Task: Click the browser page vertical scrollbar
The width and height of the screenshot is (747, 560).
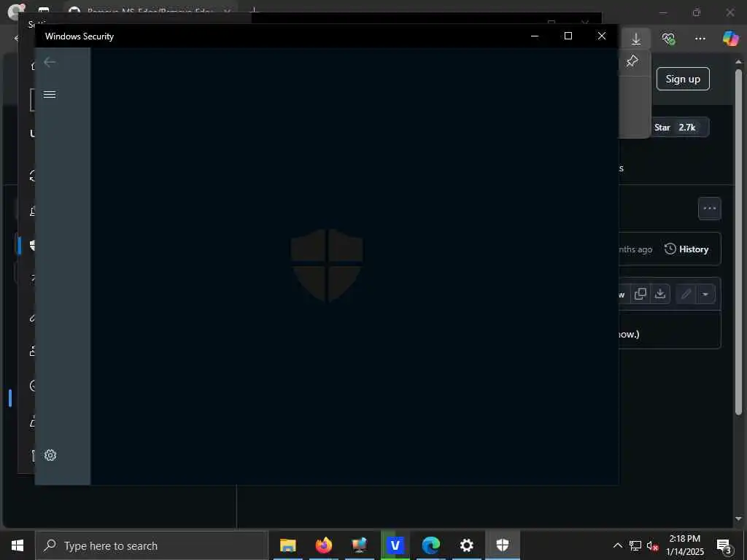Action: [x=738, y=242]
